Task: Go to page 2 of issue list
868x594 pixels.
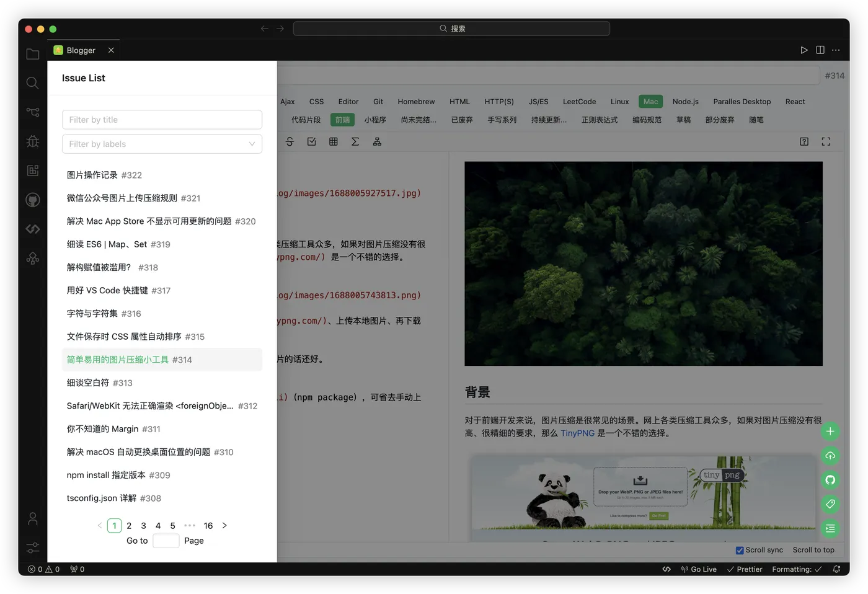Action: click(129, 526)
